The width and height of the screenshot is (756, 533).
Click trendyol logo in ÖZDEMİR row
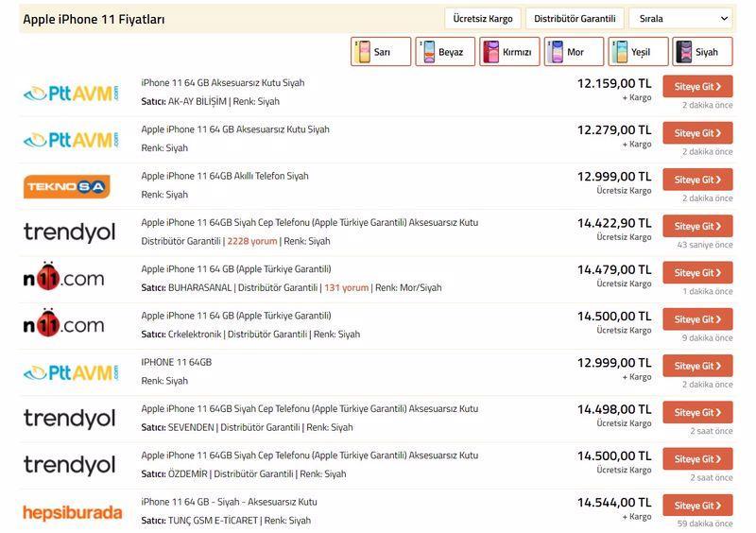(x=69, y=465)
